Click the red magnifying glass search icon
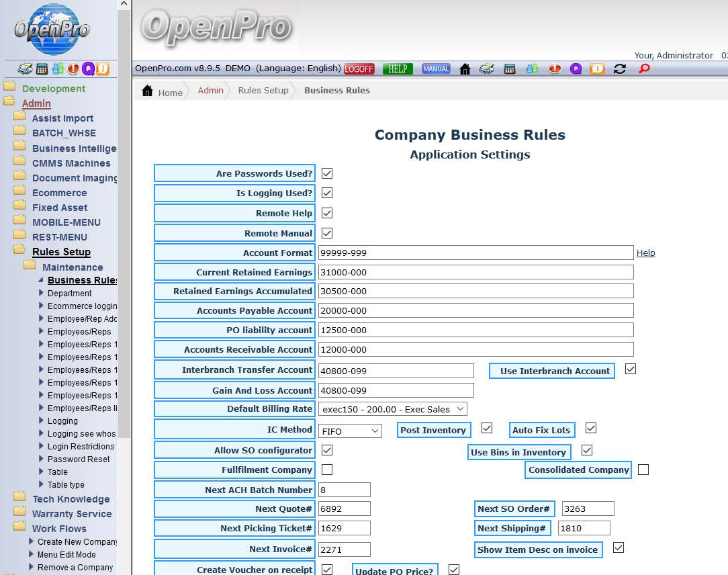Image resolution: width=728 pixels, height=575 pixels. click(644, 69)
